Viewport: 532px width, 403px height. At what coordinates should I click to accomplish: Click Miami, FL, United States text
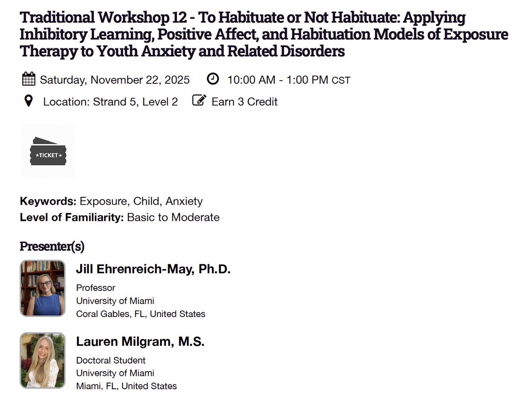pos(126,386)
